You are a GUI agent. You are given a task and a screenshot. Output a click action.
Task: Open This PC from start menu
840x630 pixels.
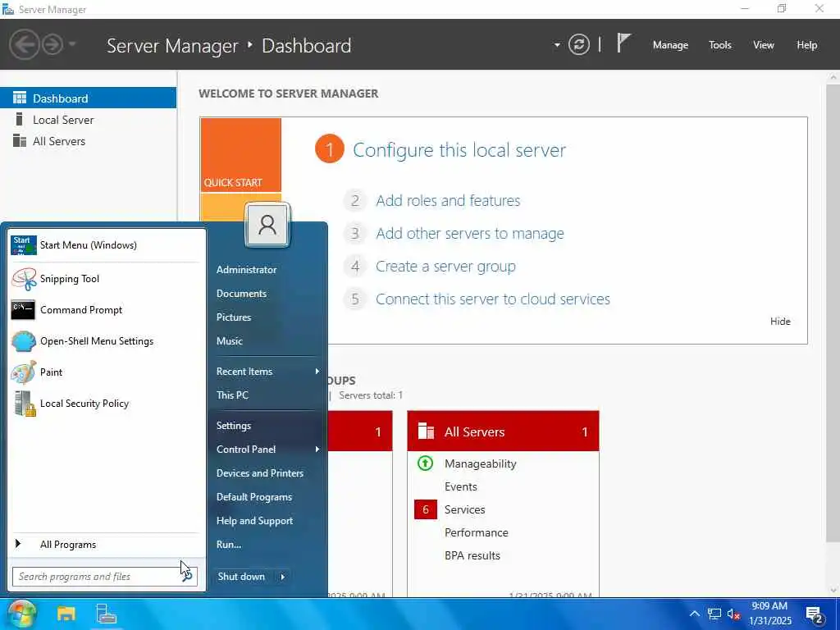pyautogui.click(x=232, y=395)
